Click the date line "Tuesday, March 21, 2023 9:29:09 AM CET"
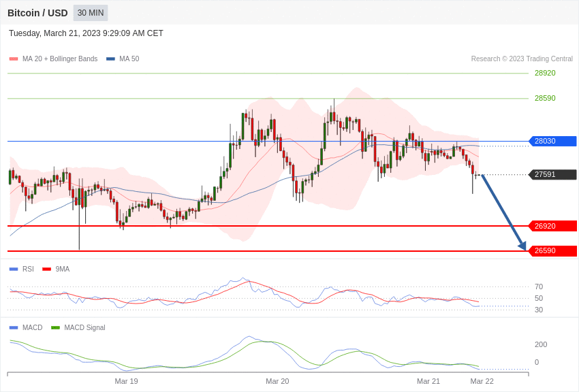This screenshot has width=579, height=392. [x=86, y=33]
